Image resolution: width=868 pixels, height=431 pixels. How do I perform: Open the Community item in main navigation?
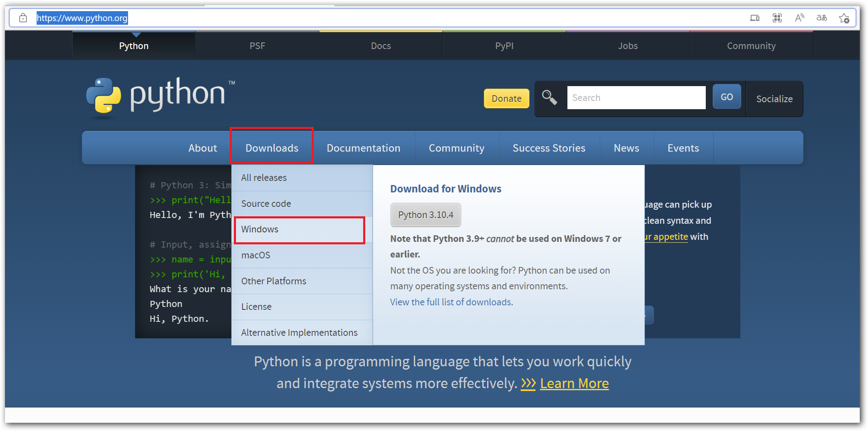[x=457, y=148]
